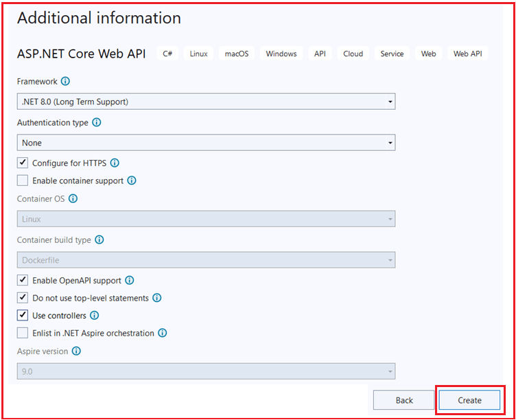This screenshot has height=420, width=516.
Task: Click the Service tag
Action: (392, 54)
